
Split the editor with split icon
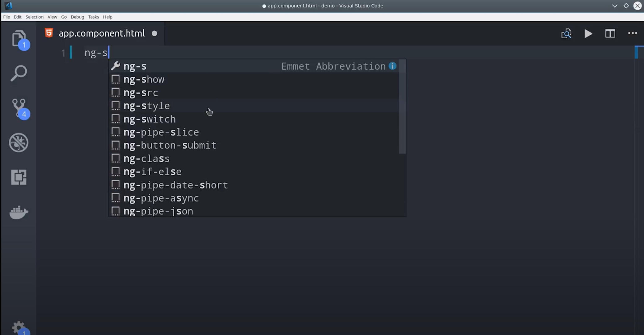coord(610,33)
